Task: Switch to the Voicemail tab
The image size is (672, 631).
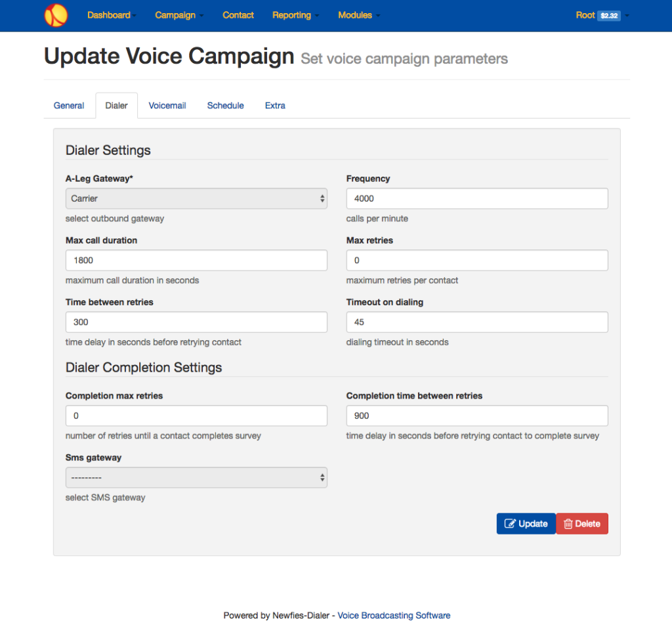Action: (167, 106)
